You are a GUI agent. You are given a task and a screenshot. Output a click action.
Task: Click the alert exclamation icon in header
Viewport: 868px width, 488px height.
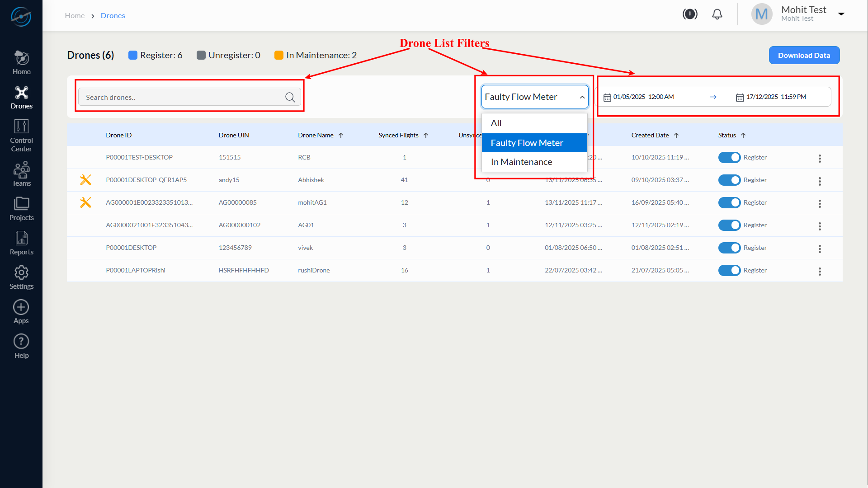tap(690, 14)
